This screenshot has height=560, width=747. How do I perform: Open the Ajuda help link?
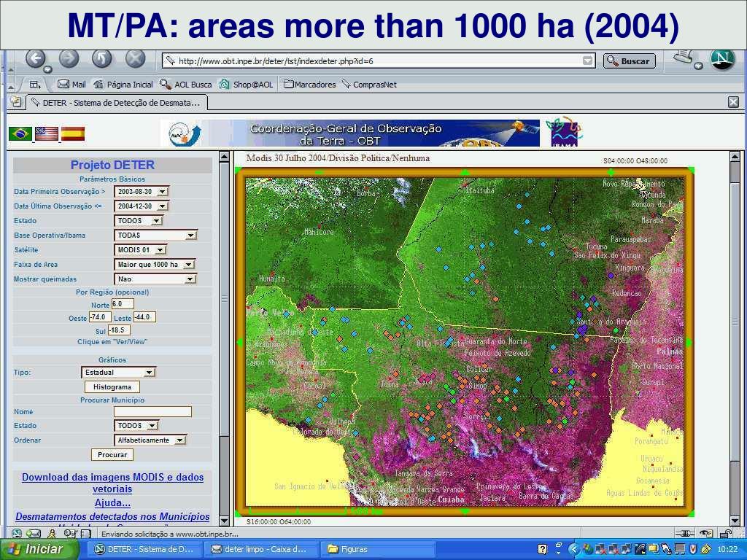click(112, 503)
